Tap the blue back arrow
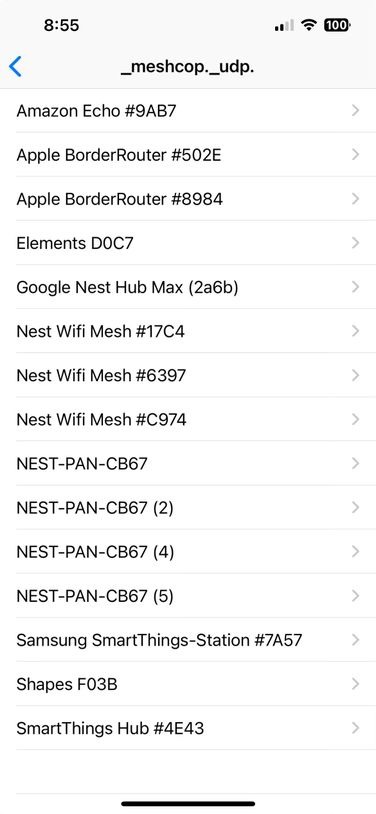The image size is (376, 814). (x=16, y=67)
